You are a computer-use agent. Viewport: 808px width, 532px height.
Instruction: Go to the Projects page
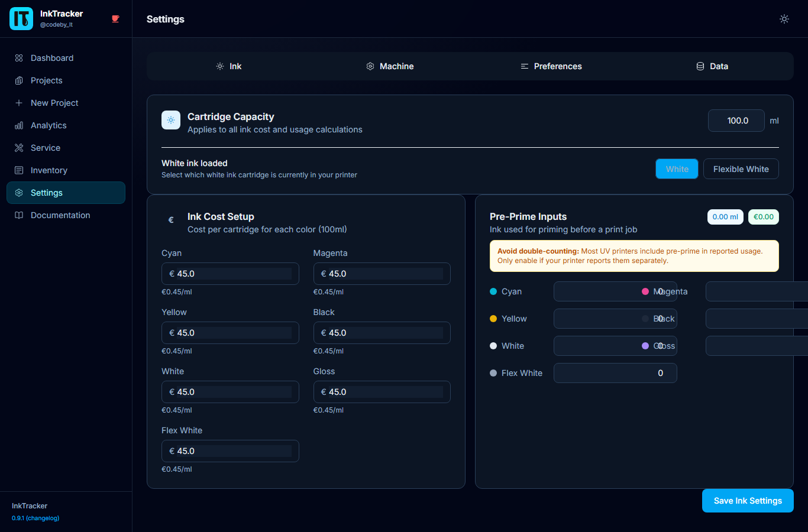click(66, 80)
